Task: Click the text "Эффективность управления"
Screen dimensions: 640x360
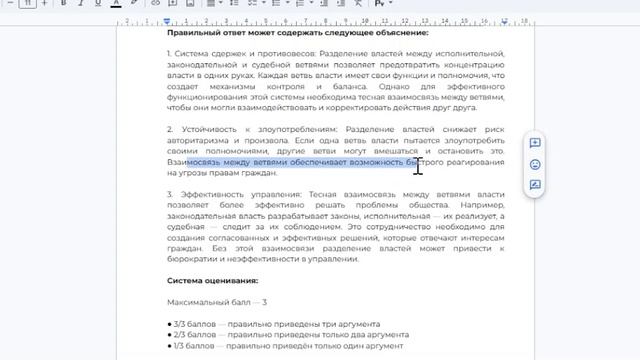Action: point(241,195)
